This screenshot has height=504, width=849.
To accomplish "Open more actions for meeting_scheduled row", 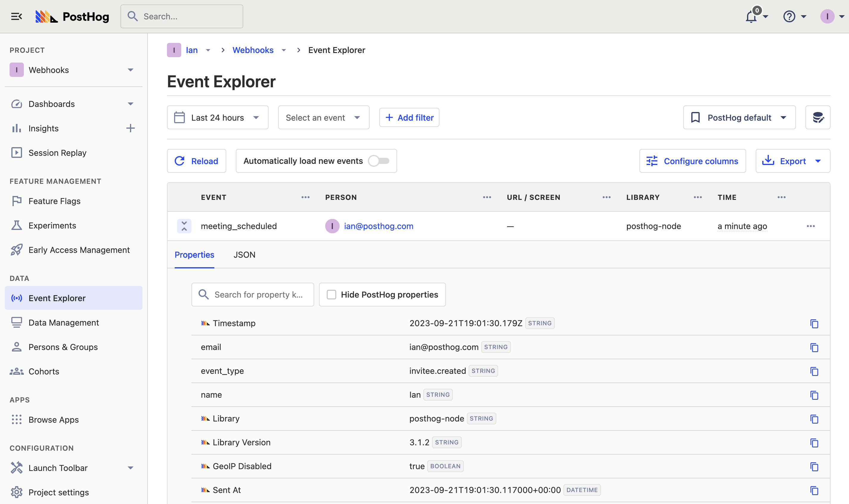I will tap(811, 226).
